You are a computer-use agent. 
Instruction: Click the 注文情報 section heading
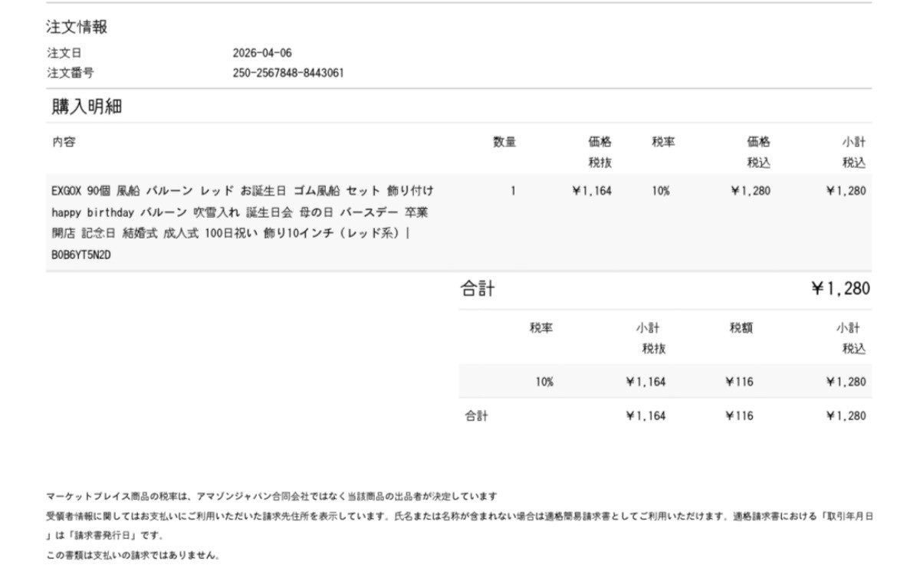(x=77, y=28)
